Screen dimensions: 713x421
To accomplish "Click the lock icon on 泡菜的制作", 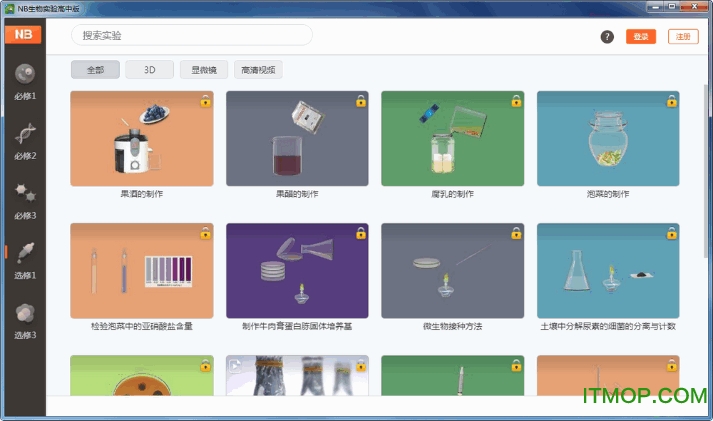I will click(672, 101).
